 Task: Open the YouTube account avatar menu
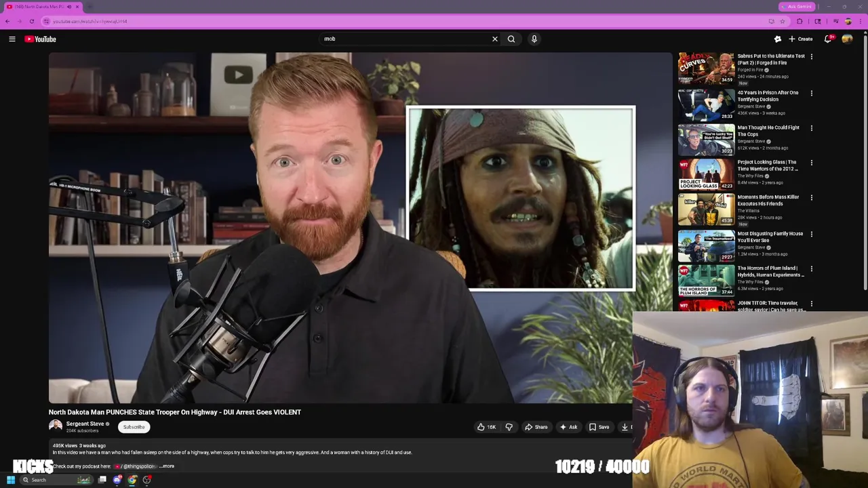[847, 39]
